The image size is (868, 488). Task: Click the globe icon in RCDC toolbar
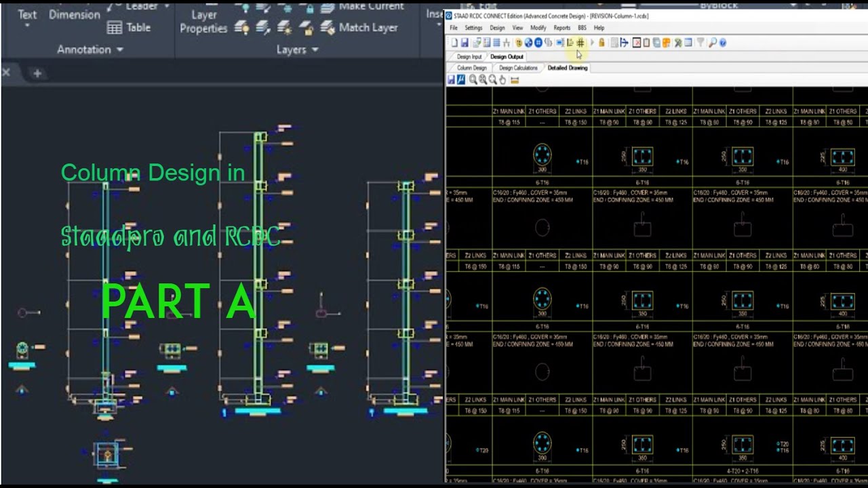coord(528,43)
